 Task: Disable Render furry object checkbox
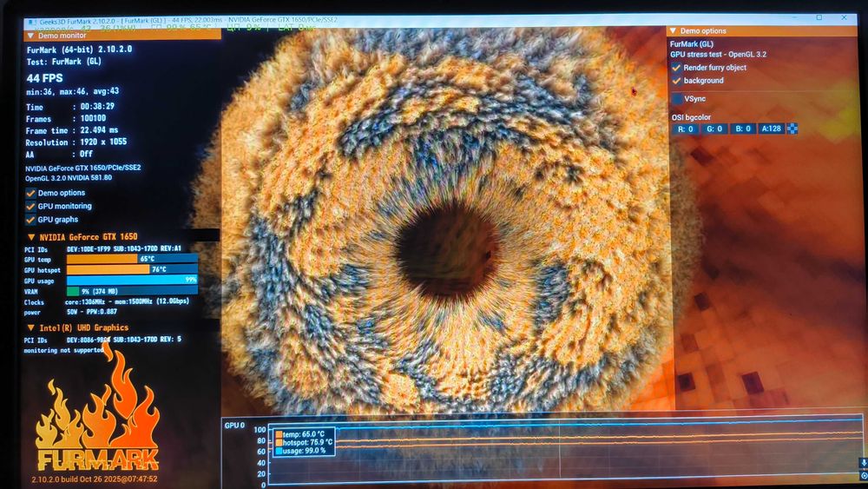click(x=676, y=68)
